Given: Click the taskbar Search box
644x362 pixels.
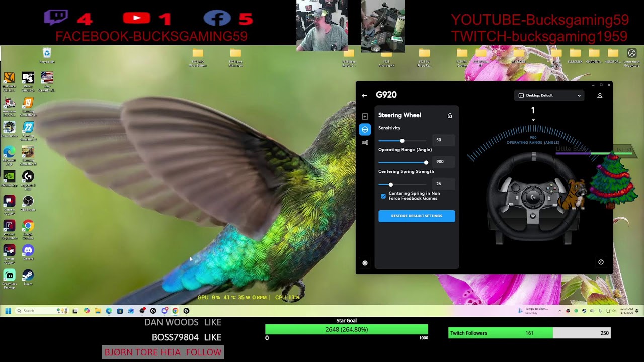Looking at the screenshot, I should pyautogui.click(x=42, y=311).
